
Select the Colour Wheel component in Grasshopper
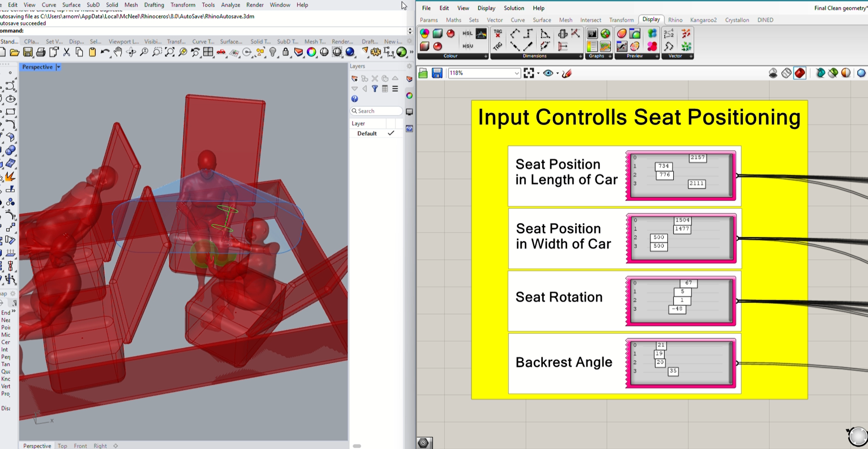(x=425, y=33)
